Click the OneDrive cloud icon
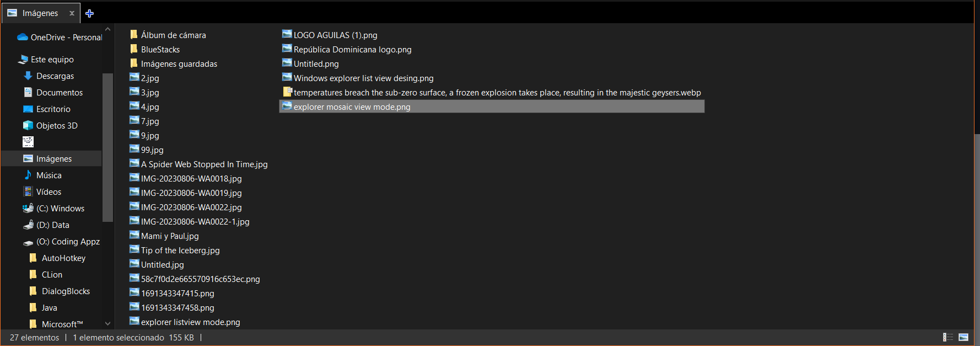The image size is (980, 346). coord(22,37)
